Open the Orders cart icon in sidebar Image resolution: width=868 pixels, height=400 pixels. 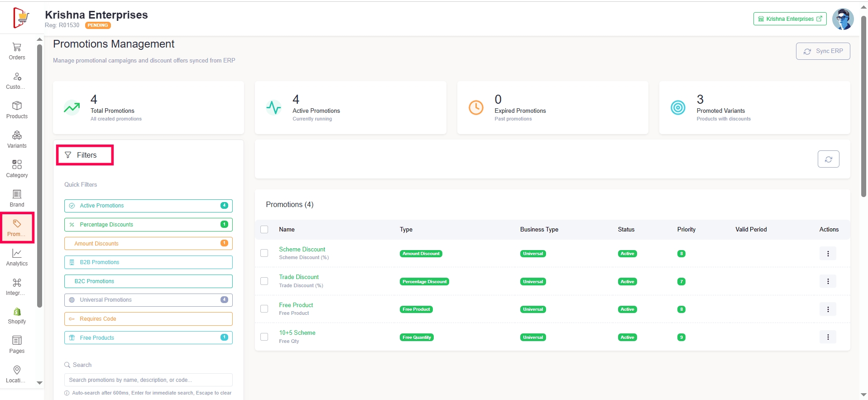pyautogui.click(x=17, y=47)
